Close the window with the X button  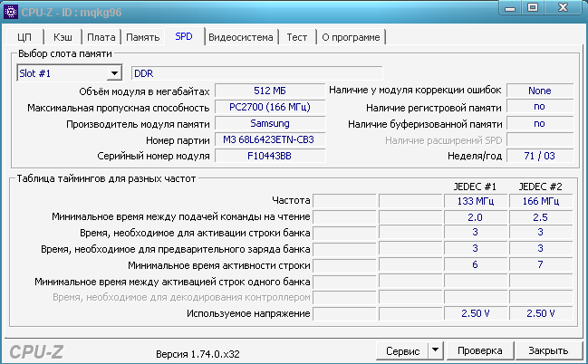(564, 10)
